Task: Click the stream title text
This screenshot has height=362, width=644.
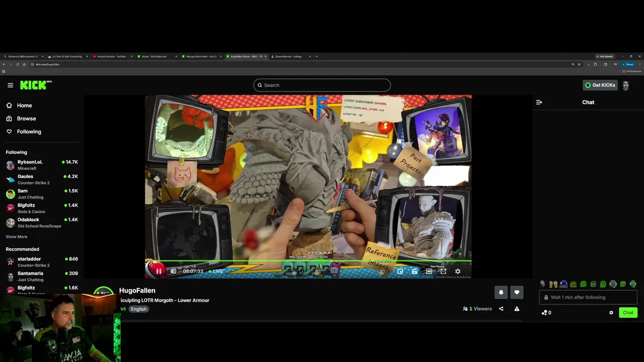Action: [x=165, y=300]
